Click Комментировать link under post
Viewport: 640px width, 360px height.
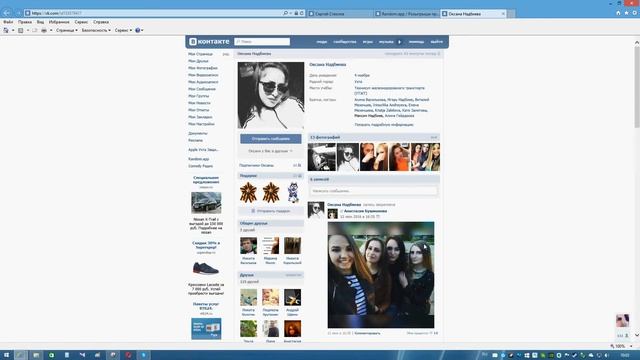(x=367, y=333)
